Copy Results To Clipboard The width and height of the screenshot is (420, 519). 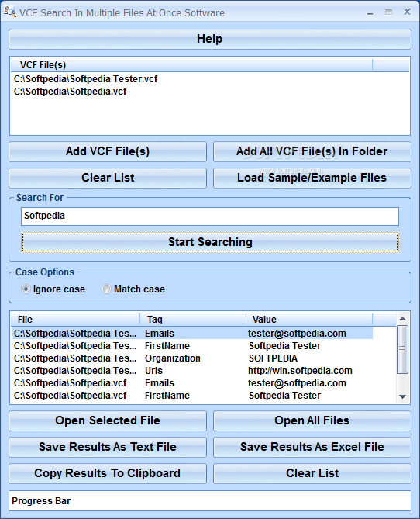(x=108, y=473)
